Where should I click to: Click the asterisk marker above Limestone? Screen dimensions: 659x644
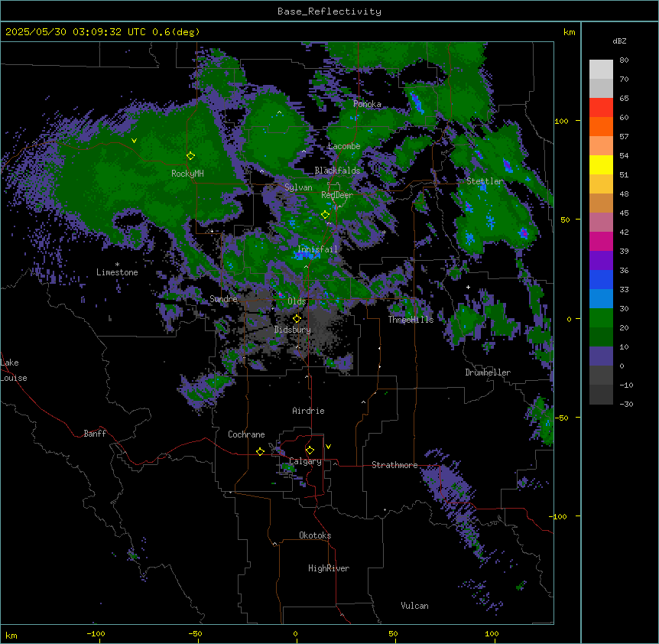pos(117,265)
